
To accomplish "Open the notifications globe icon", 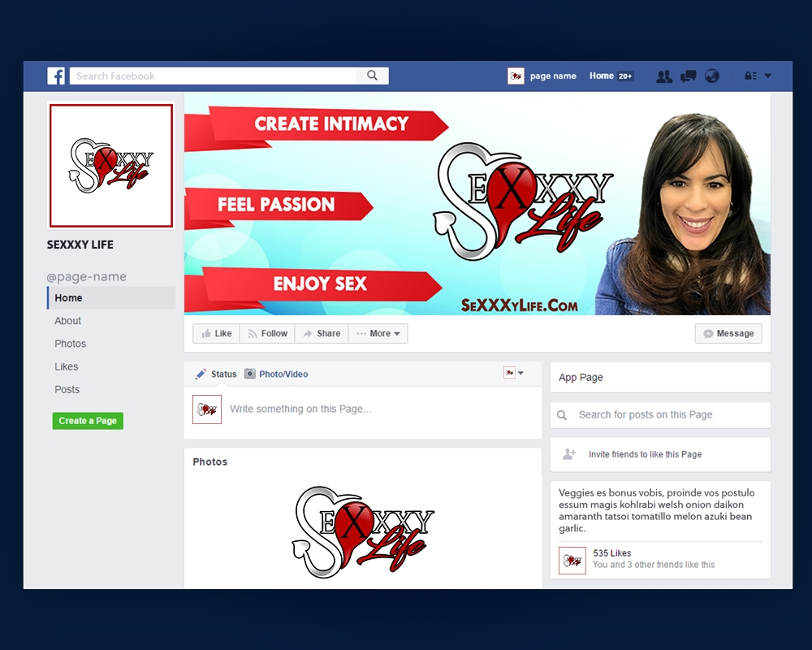I will [712, 76].
